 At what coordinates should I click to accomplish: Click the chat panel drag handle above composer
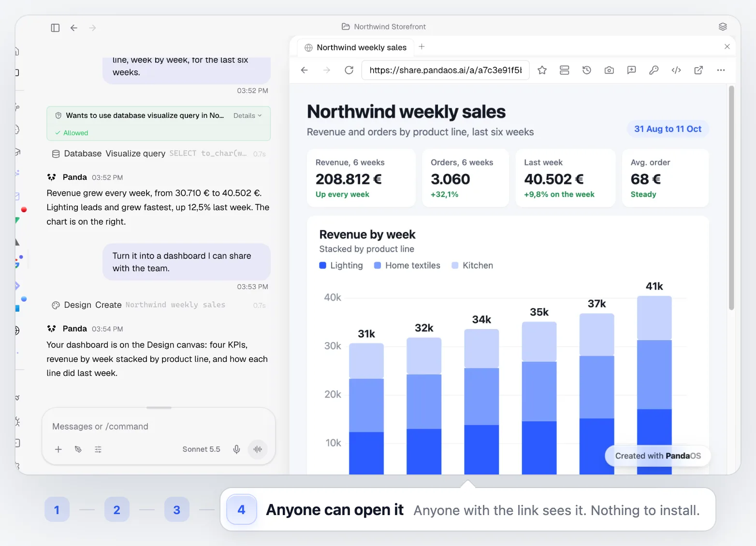click(x=159, y=408)
